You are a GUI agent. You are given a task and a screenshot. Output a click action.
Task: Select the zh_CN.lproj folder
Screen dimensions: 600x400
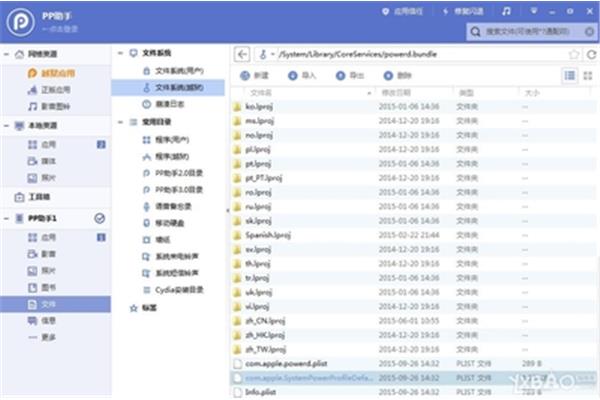tap(413, 321)
